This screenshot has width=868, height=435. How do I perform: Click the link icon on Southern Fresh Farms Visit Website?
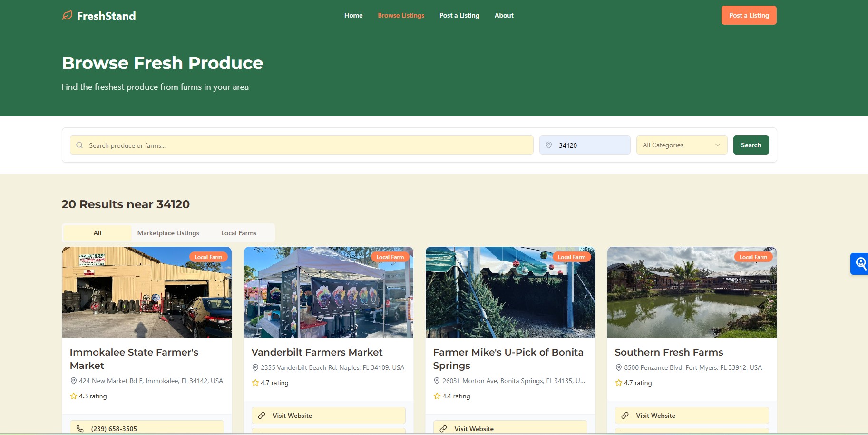pos(625,416)
